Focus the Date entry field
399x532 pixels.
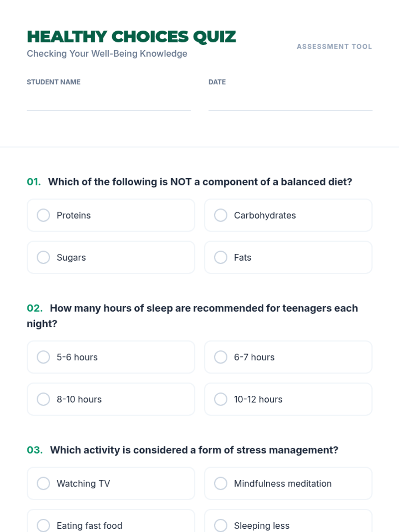click(290, 102)
